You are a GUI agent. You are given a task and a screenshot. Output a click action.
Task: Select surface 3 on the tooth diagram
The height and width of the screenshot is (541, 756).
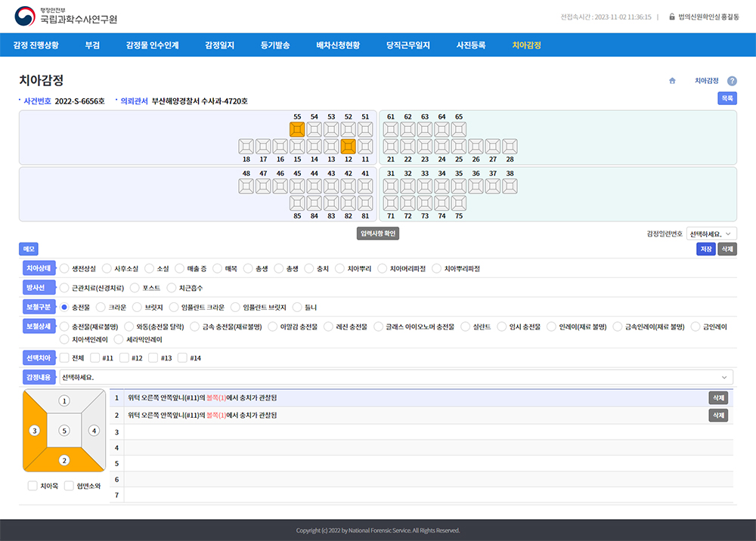34,431
